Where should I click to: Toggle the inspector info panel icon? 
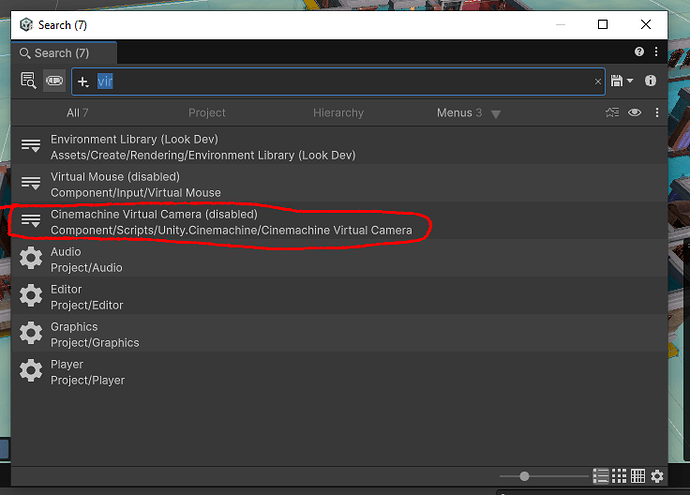[650, 81]
